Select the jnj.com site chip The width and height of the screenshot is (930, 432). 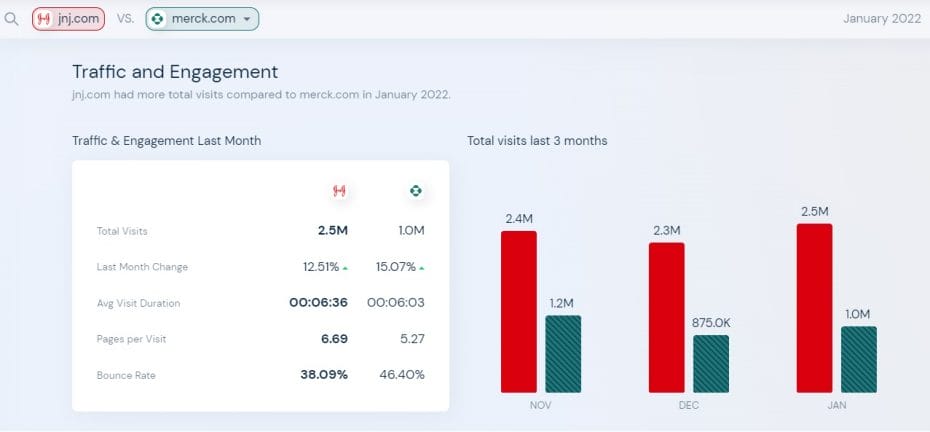(x=68, y=19)
